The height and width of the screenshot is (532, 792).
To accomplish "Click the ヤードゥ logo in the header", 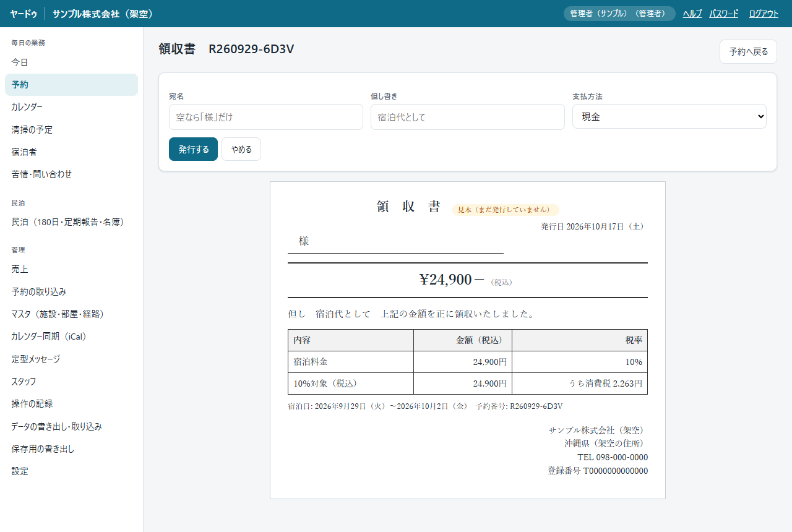I will coord(24,14).
